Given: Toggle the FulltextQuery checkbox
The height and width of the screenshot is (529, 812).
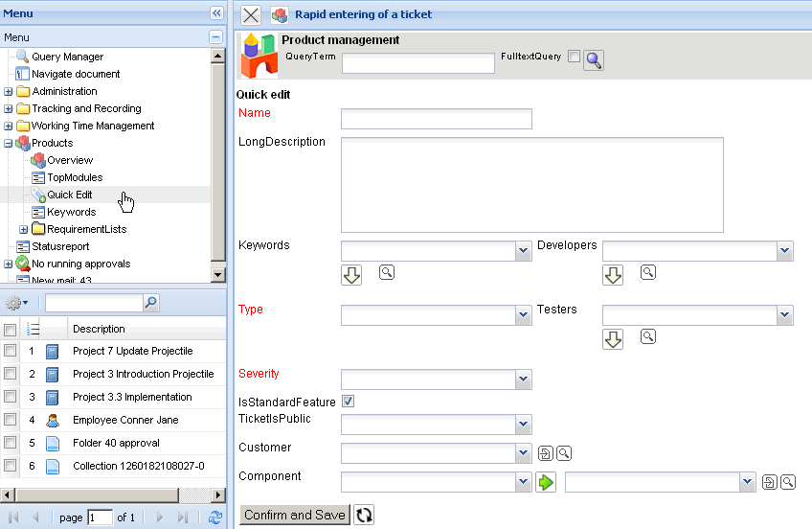Looking at the screenshot, I should pyautogui.click(x=574, y=56).
